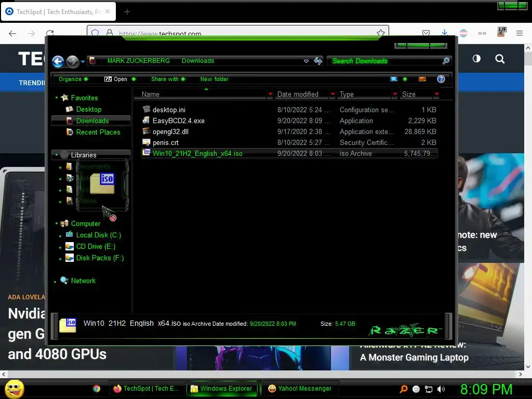Select Desktop in Favorites

[x=88, y=109]
